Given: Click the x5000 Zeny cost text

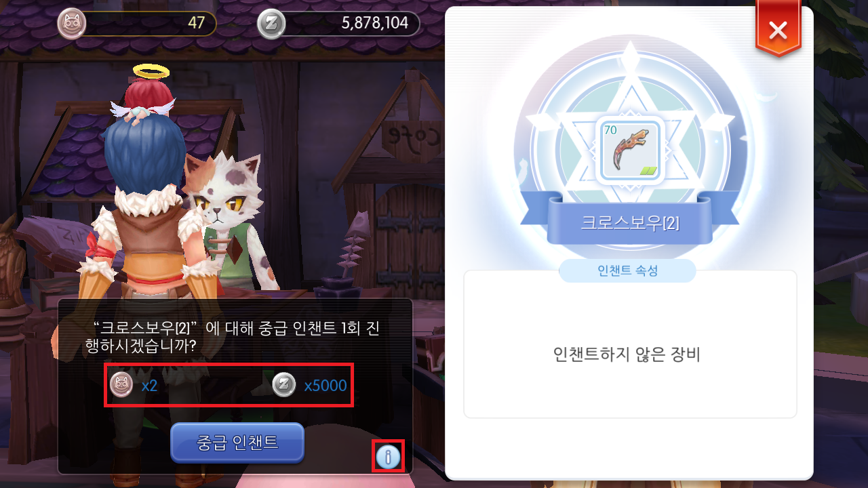Looking at the screenshot, I should (325, 386).
